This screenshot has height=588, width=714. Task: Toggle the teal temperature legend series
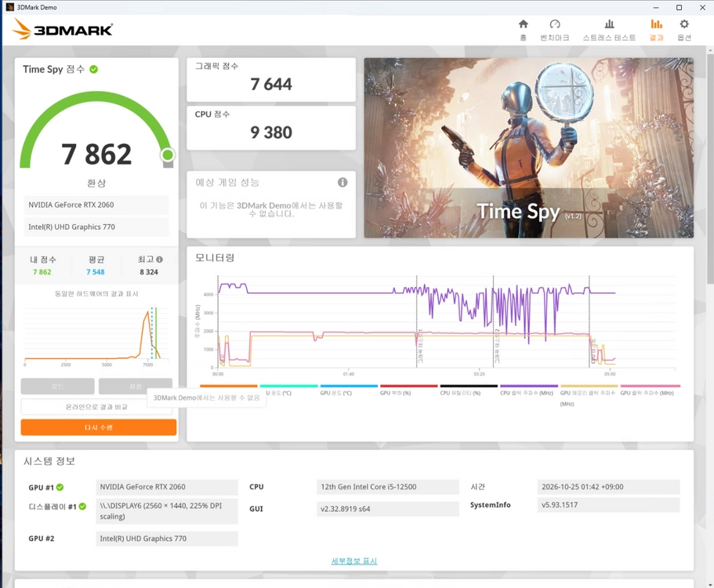click(x=288, y=386)
